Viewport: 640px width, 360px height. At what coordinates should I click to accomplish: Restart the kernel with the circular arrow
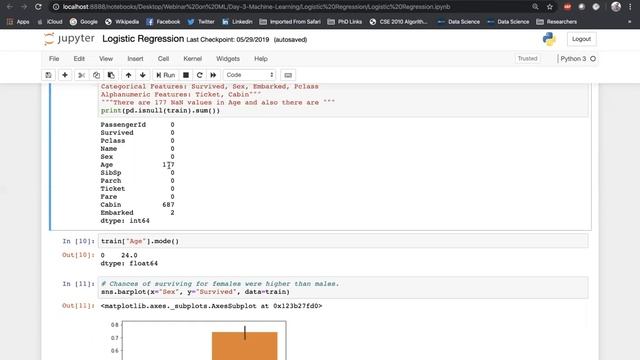click(x=200, y=75)
